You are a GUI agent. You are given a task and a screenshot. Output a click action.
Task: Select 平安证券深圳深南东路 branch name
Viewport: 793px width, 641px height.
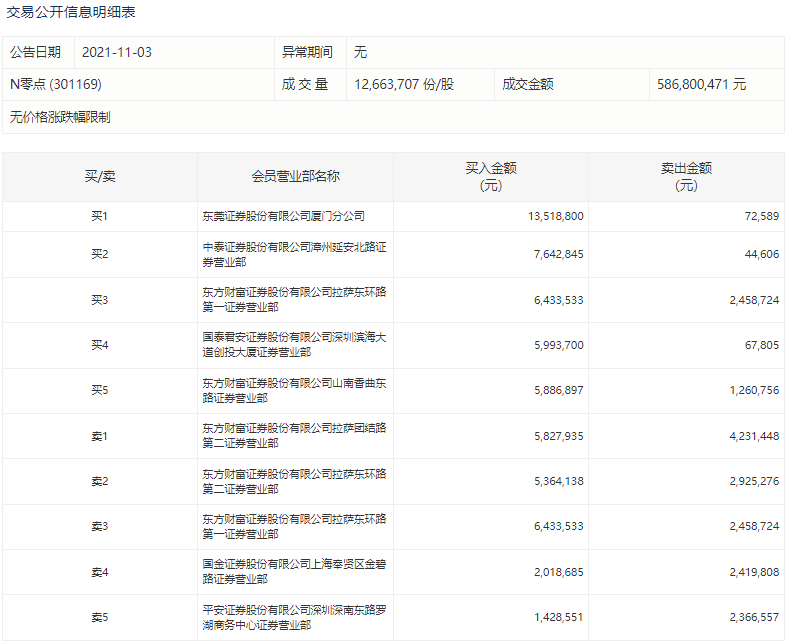click(x=294, y=617)
